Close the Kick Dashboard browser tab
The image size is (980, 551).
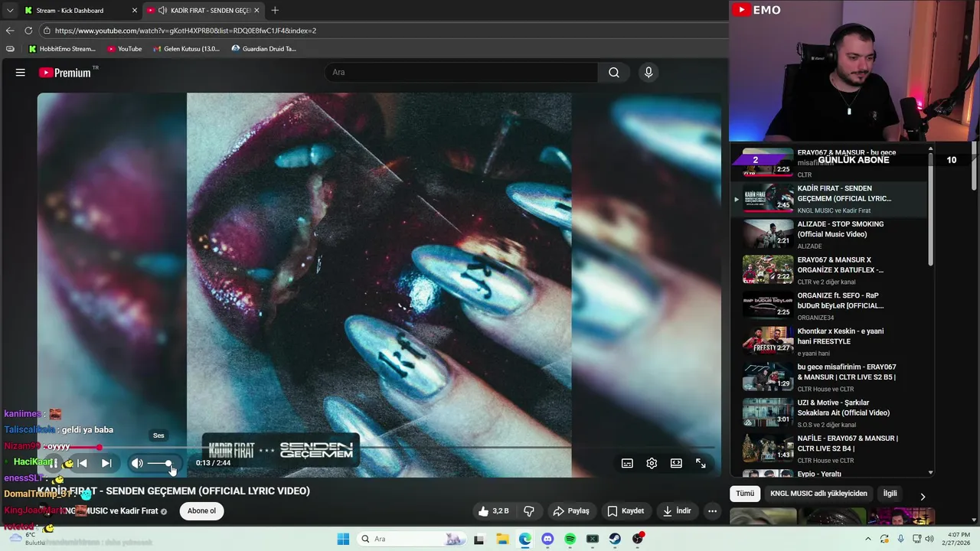click(135, 11)
